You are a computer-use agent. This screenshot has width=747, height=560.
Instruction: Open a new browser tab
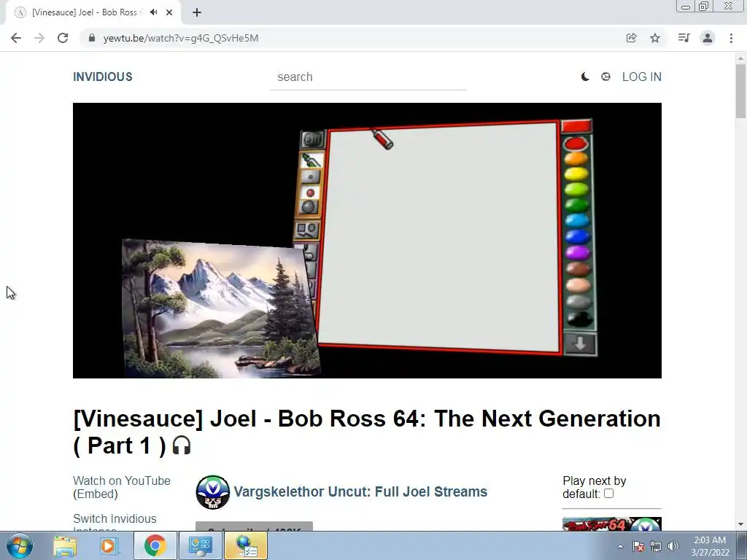click(x=197, y=12)
